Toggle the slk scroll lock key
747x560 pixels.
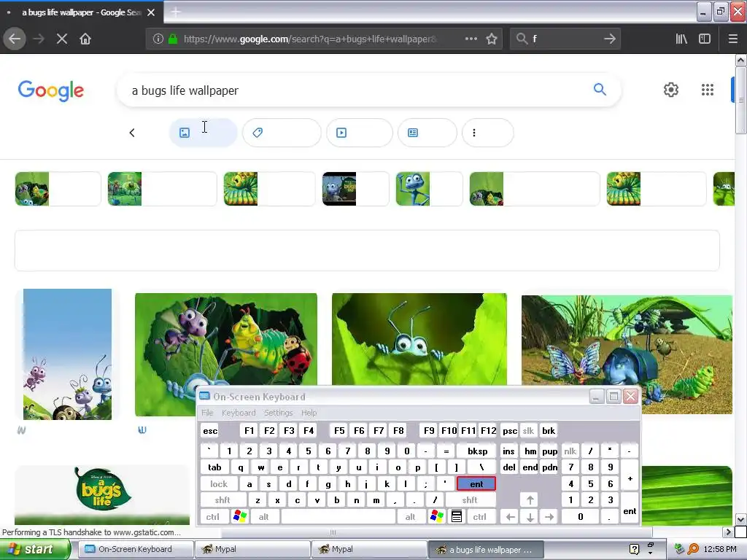(528, 431)
